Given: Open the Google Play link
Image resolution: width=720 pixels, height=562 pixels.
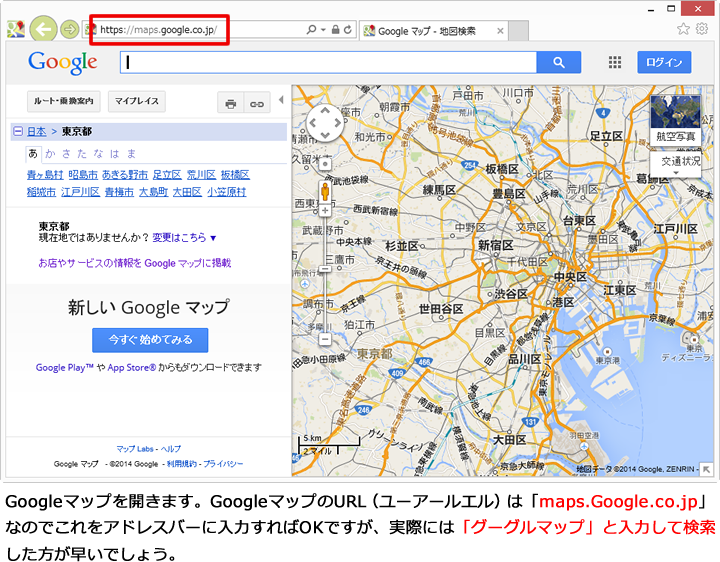Looking at the screenshot, I should (65, 368).
